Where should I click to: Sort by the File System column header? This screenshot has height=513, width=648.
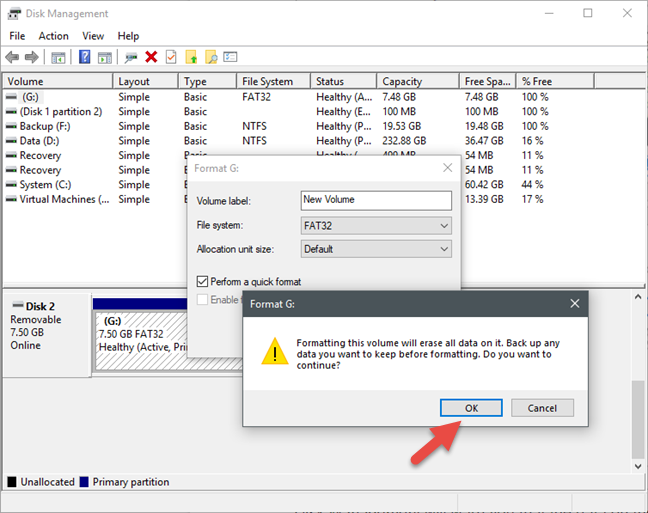coord(274,81)
